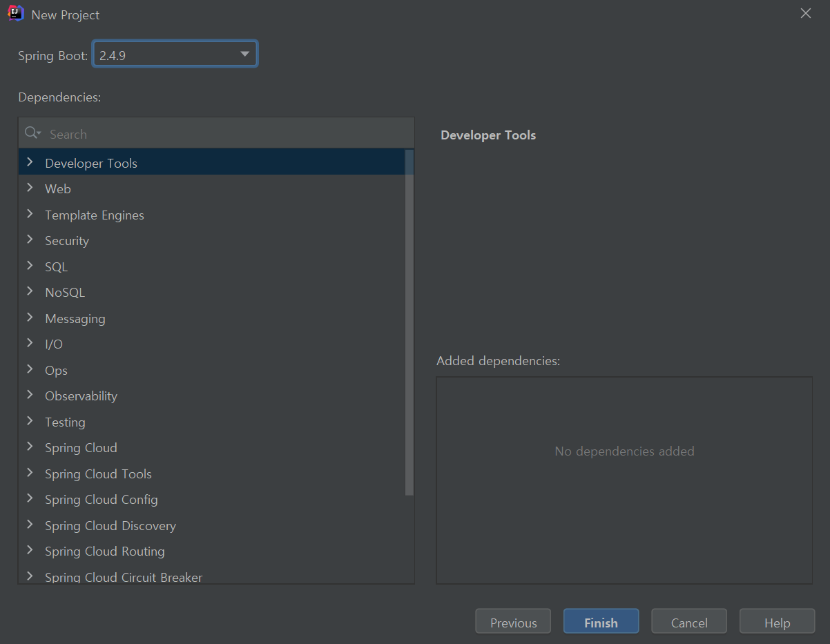Select the Testing row

click(x=212, y=422)
